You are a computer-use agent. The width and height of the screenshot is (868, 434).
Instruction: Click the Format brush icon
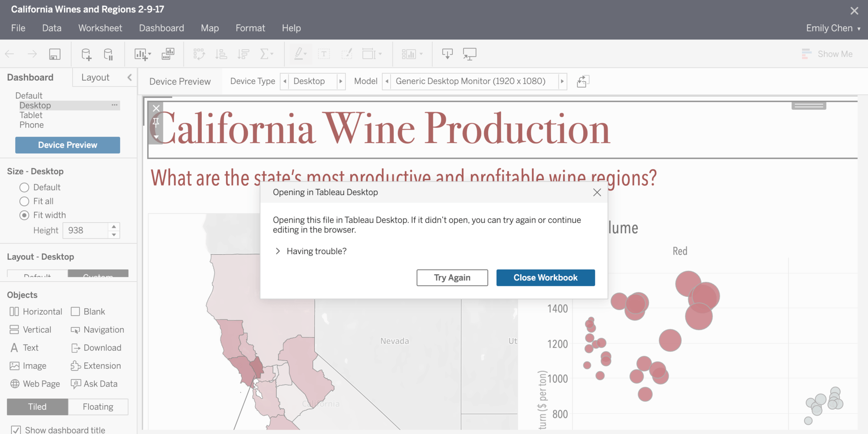pos(347,54)
